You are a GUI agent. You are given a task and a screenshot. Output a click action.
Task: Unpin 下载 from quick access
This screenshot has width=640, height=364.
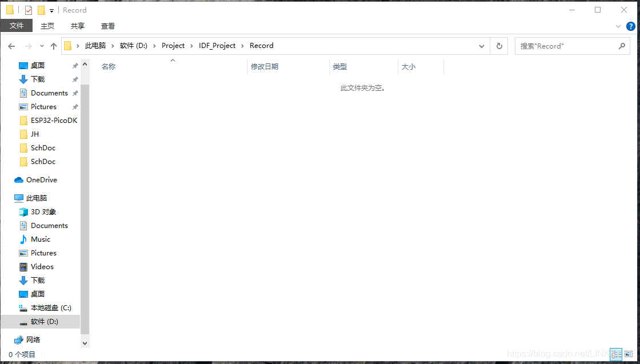[x=74, y=79]
